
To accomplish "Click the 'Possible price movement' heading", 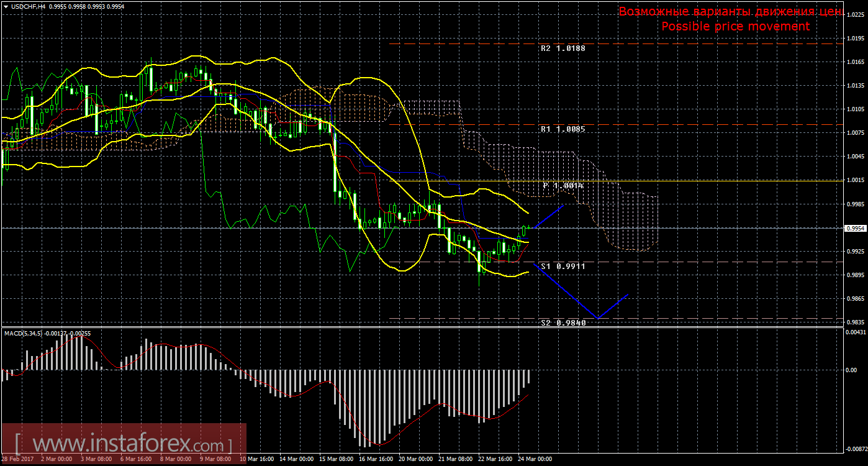I will [x=735, y=26].
